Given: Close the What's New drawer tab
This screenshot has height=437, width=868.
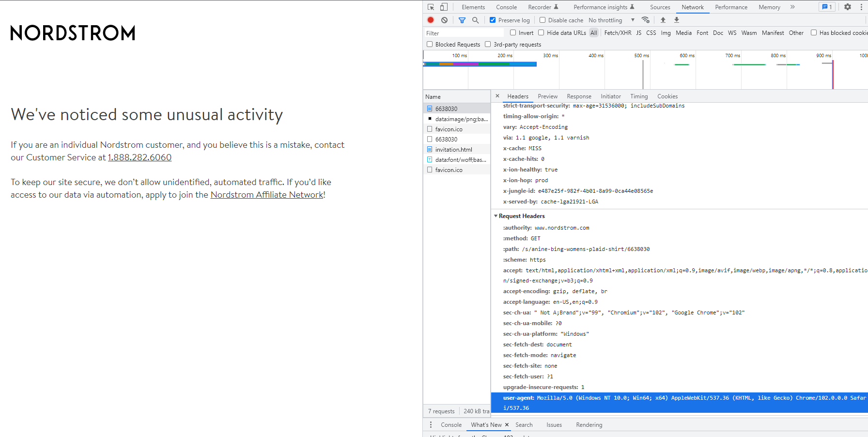Looking at the screenshot, I should tap(507, 425).
